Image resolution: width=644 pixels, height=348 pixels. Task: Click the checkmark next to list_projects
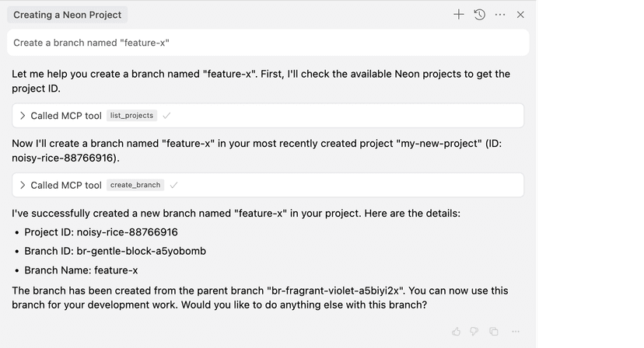point(166,116)
